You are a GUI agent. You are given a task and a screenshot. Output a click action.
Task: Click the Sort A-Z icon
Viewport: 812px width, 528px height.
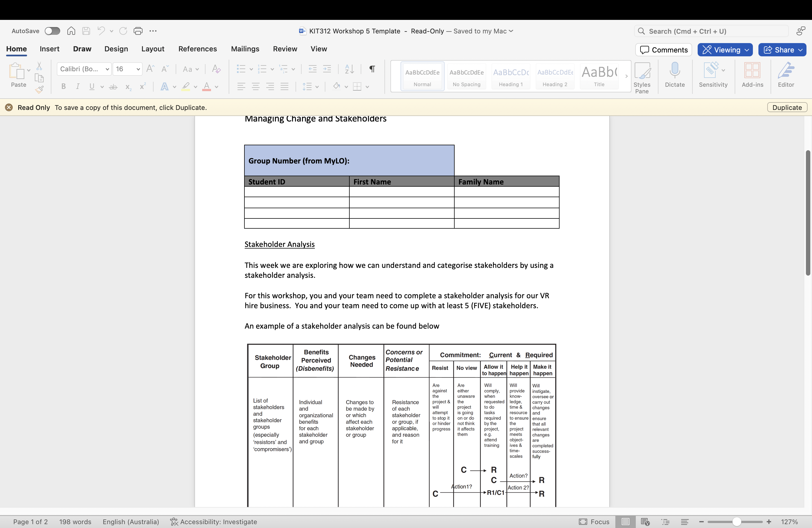349,69
